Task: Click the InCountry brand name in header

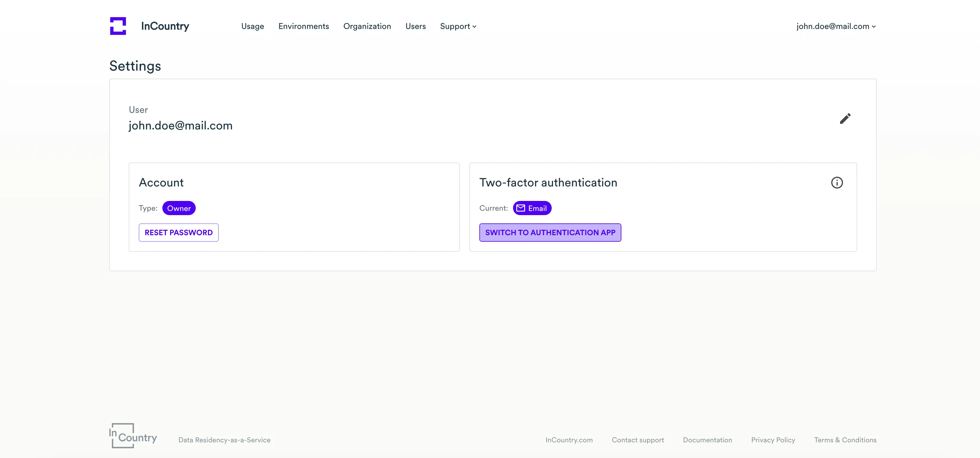Action: pyautogui.click(x=165, y=26)
